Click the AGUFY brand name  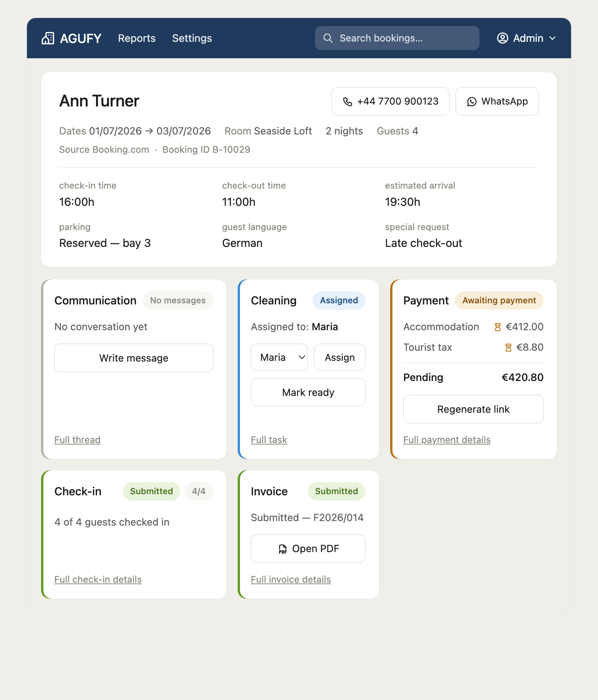[81, 38]
